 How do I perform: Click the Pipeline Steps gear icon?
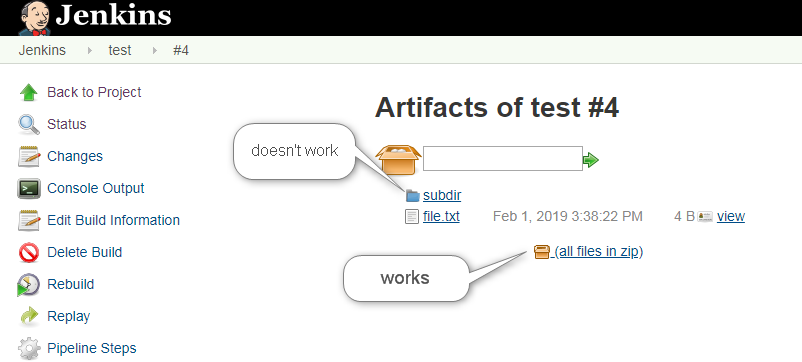coord(29,349)
